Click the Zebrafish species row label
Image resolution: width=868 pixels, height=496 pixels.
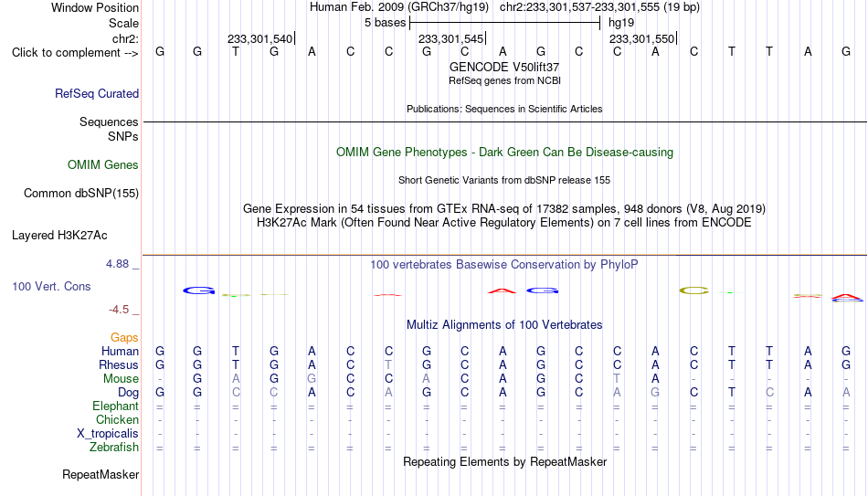114,448
